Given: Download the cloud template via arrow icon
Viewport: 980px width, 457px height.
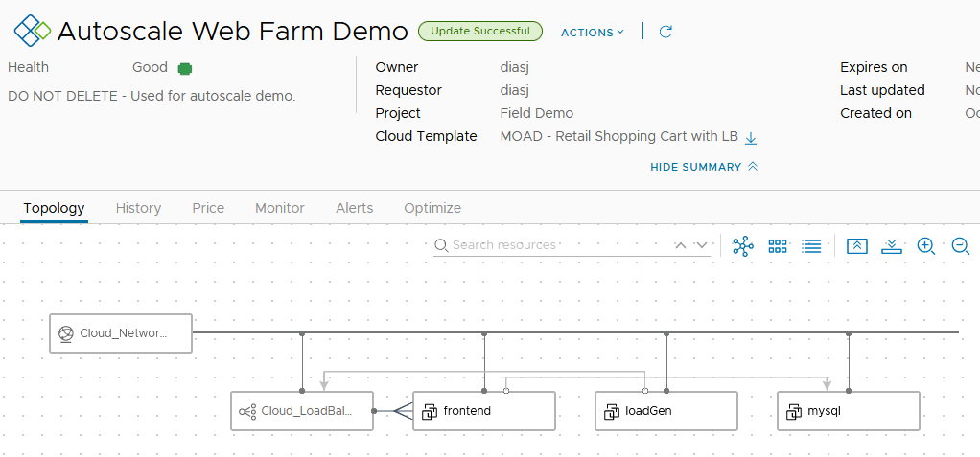Looking at the screenshot, I should click(x=751, y=137).
